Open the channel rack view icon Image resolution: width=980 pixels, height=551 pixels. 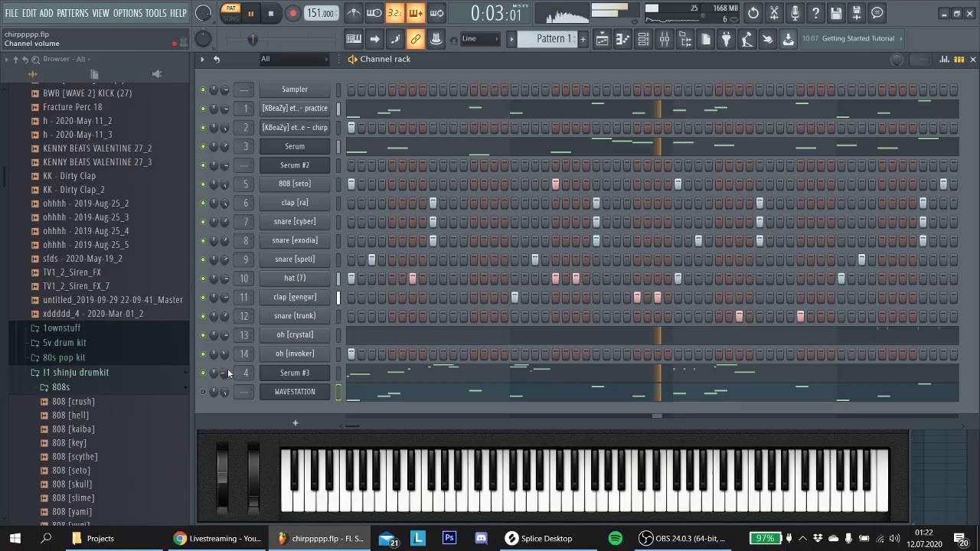point(644,39)
